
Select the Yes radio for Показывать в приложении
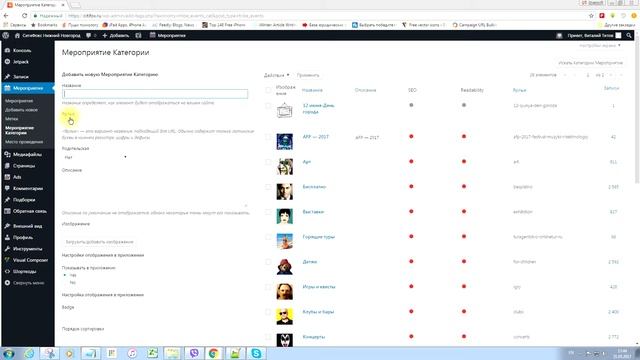tap(65, 275)
